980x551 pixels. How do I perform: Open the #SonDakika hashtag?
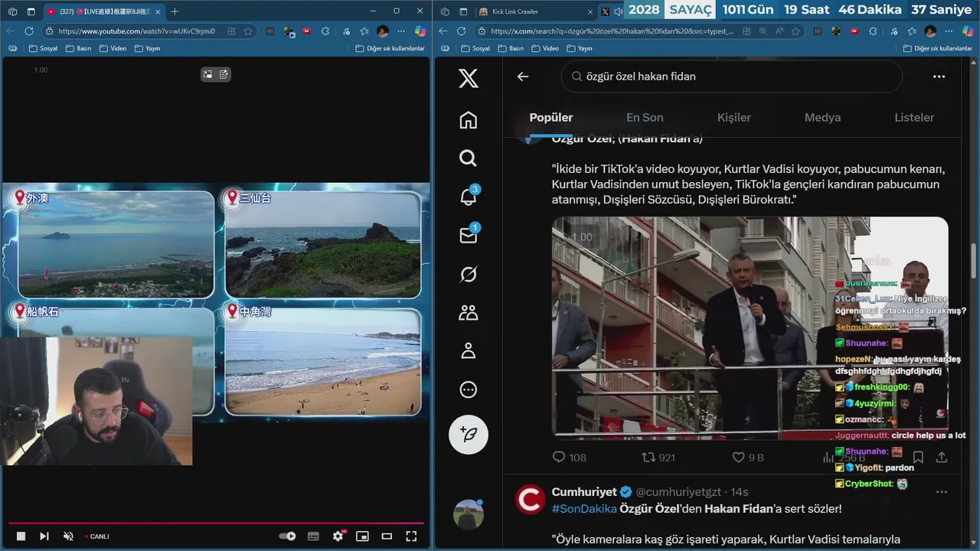pyautogui.click(x=584, y=508)
